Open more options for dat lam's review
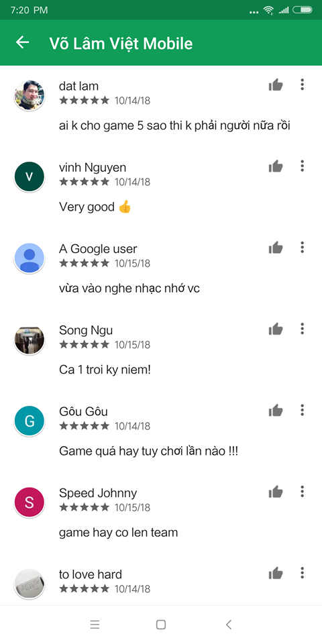This screenshot has width=322, height=644. click(x=303, y=85)
